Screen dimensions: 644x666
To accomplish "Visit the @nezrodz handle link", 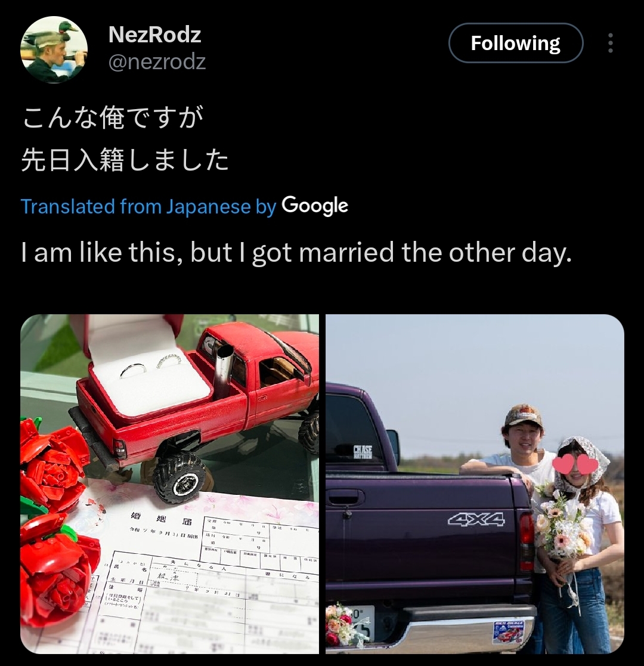I will tap(157, 61).
